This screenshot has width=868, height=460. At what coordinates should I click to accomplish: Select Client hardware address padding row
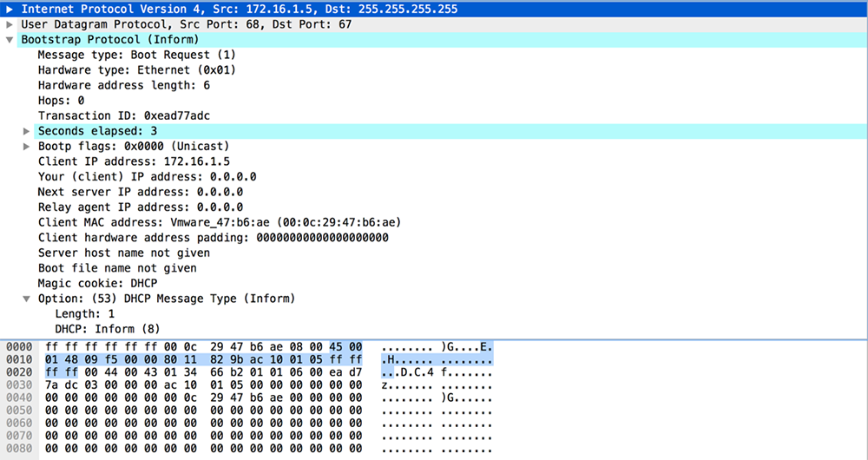(x=214, y=238)
